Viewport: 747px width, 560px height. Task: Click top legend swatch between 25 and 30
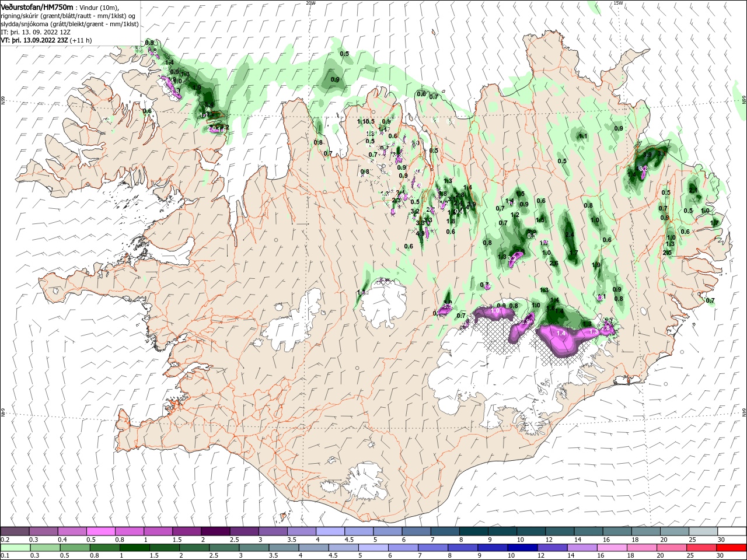pyautogui.click(x=704, y=531)
